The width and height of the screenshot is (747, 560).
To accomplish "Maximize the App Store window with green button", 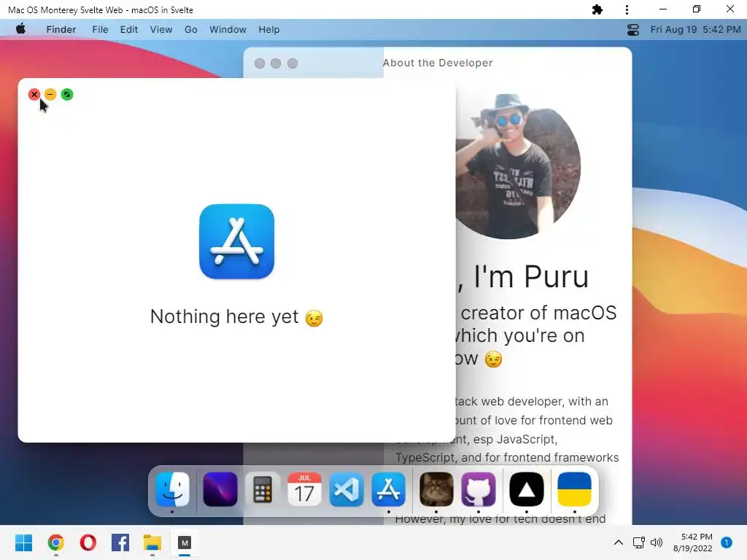I will click(67, 94).
